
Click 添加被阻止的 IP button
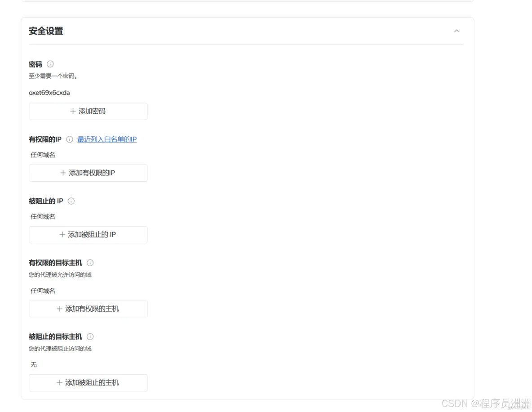pyautogui.click(x=88, y=235)
